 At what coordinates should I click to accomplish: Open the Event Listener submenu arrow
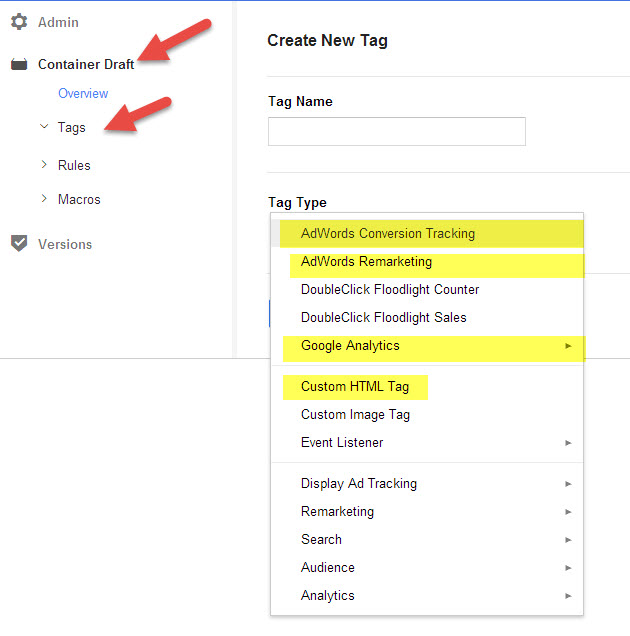[568, 443]
